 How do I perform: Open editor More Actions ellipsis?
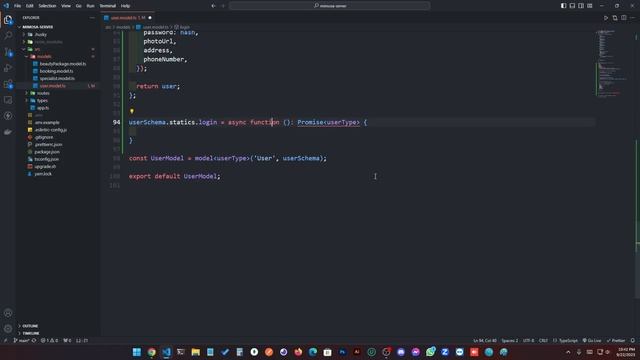pyautogui.click(x=633, y=18)
